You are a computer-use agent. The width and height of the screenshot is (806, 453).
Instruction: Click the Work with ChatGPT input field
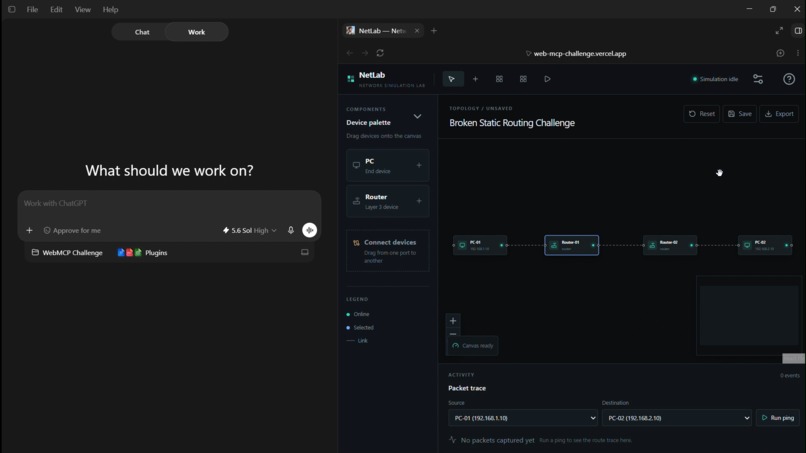pyautogui.click(x=170, y=204)
